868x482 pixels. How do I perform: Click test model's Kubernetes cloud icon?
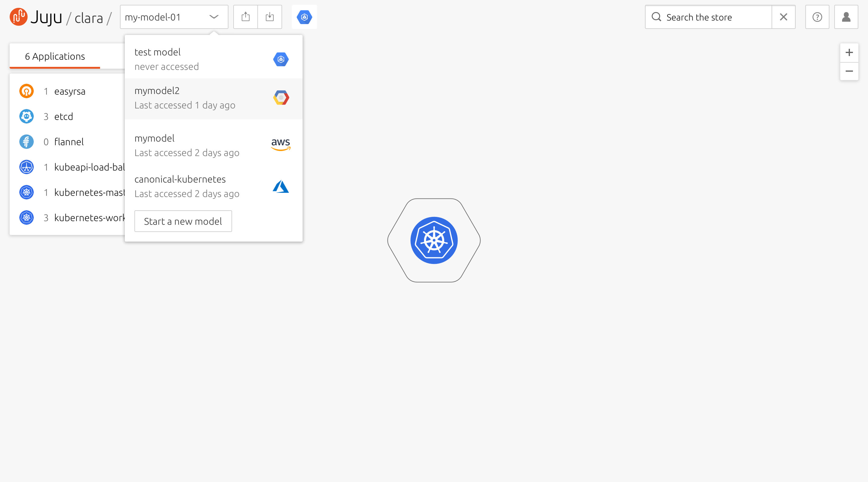(x=281, y=59)
